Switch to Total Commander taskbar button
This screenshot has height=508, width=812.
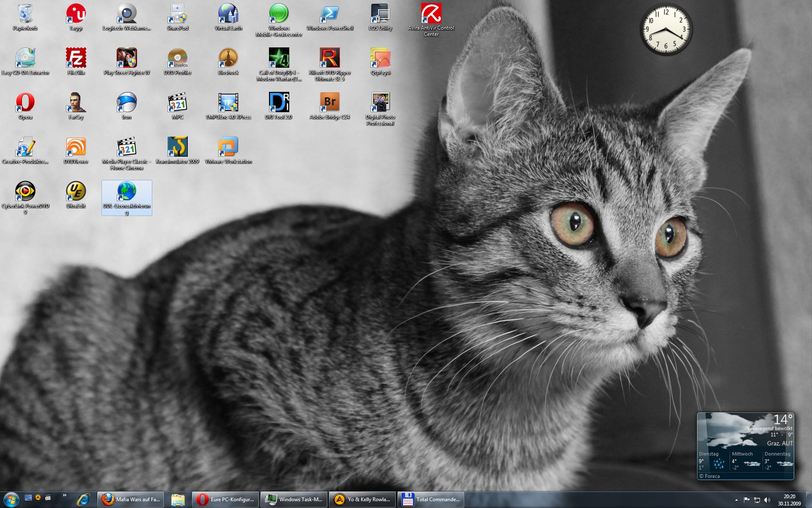click(431, 500)
